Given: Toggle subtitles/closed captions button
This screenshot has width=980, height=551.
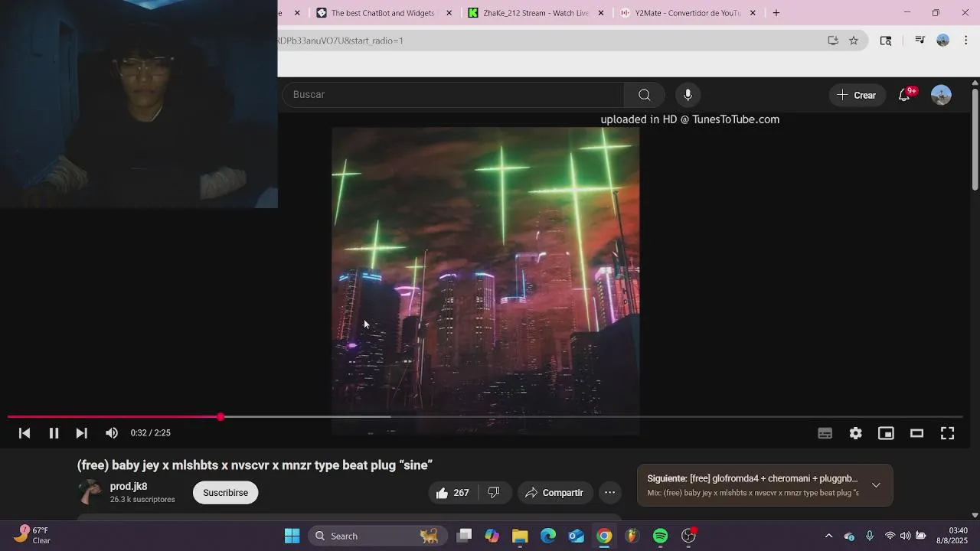Looking at the screenshot, I should pyautogui.click(x=825, y=433).
